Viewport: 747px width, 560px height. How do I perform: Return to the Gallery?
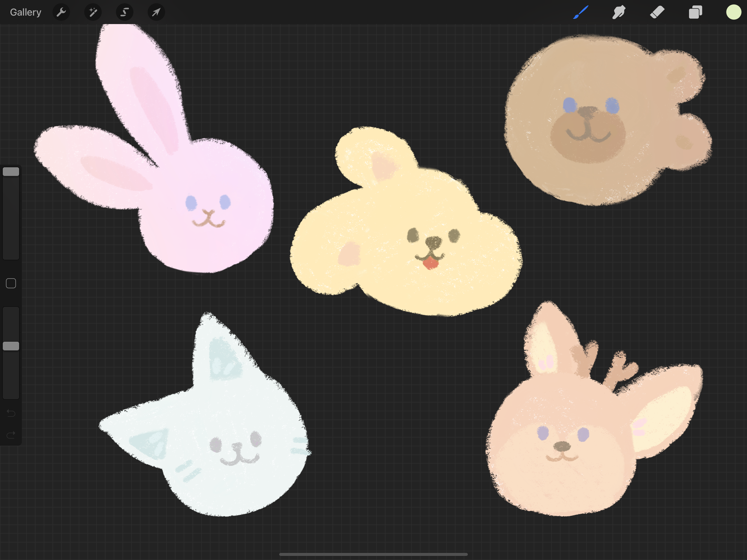[x=25, y=12]
